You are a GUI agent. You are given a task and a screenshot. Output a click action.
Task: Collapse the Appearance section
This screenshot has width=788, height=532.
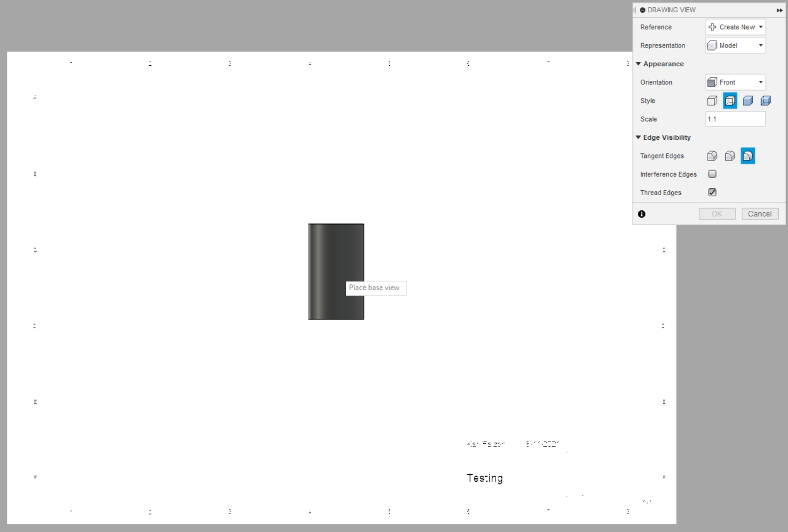(638, 64)
